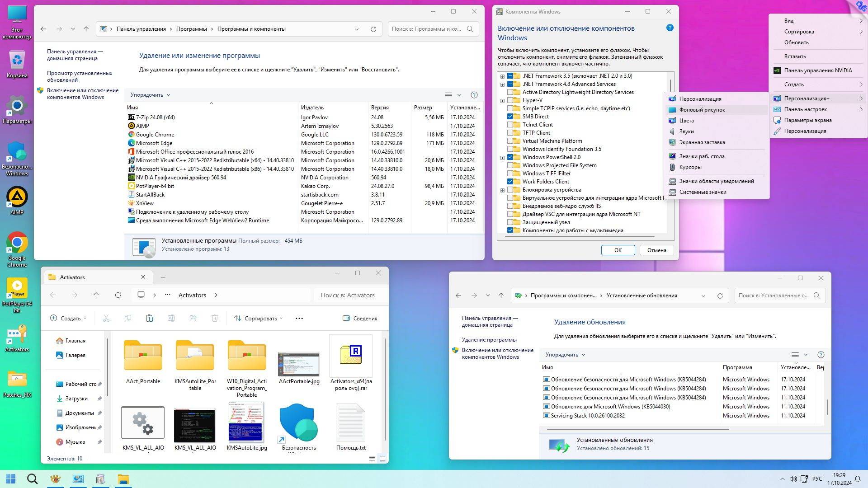Click the Cut icon in Activators toolbar
868x488 pixels.
106,319
